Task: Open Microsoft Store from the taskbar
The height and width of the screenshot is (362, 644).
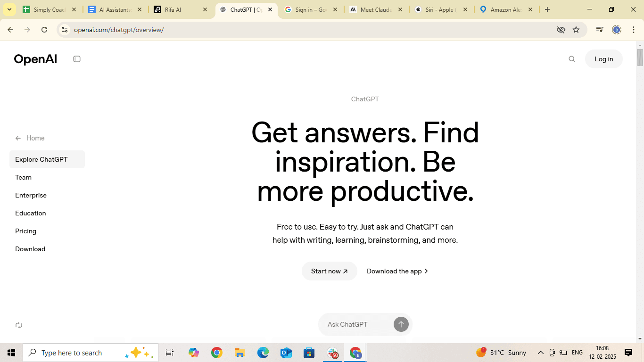Action: pyautogui.click(x=309, y=353)
